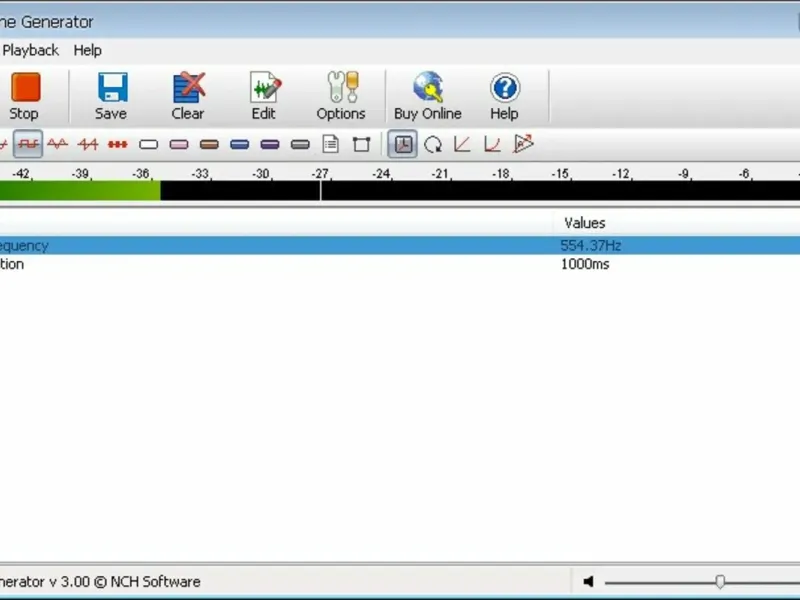The width and height of the screenshot is (800, 600).
Task: Click the speaker mute icon
Action: pos(588,582)
